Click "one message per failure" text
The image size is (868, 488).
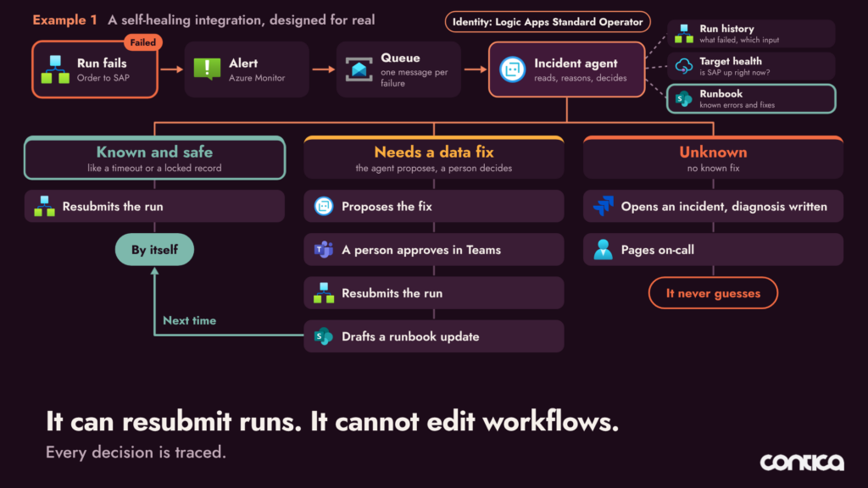[x=414, y=77]
